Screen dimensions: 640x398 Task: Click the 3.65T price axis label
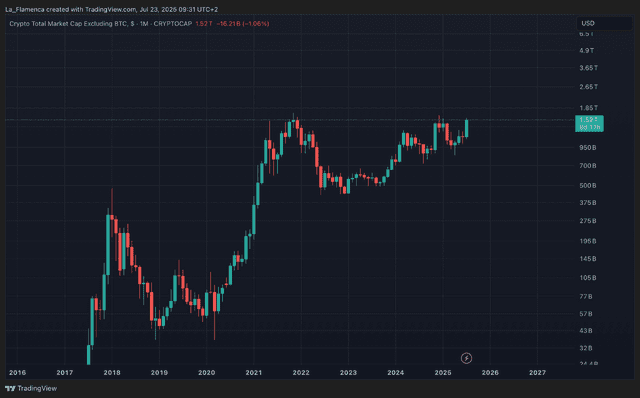(589, 68)
